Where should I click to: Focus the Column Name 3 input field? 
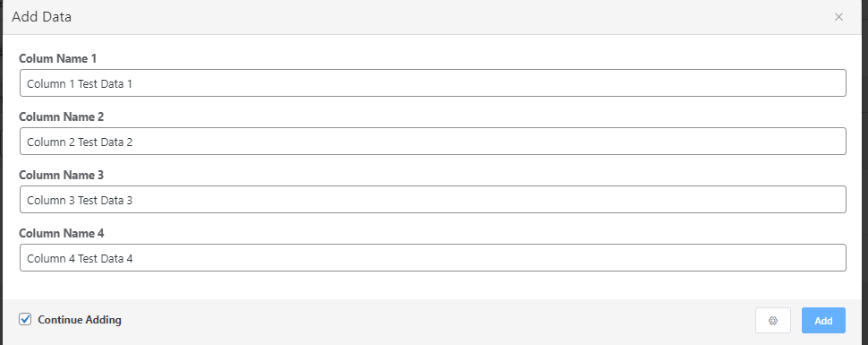point(433,199)
